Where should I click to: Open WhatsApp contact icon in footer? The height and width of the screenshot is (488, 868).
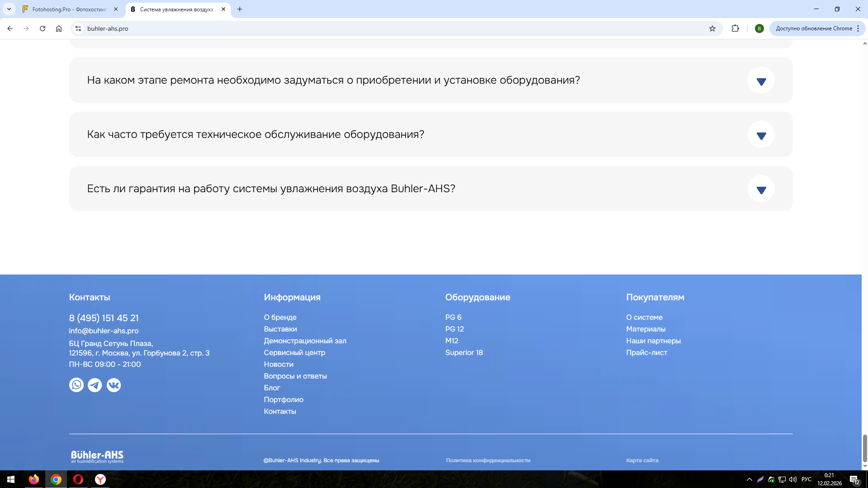[76, 385]
